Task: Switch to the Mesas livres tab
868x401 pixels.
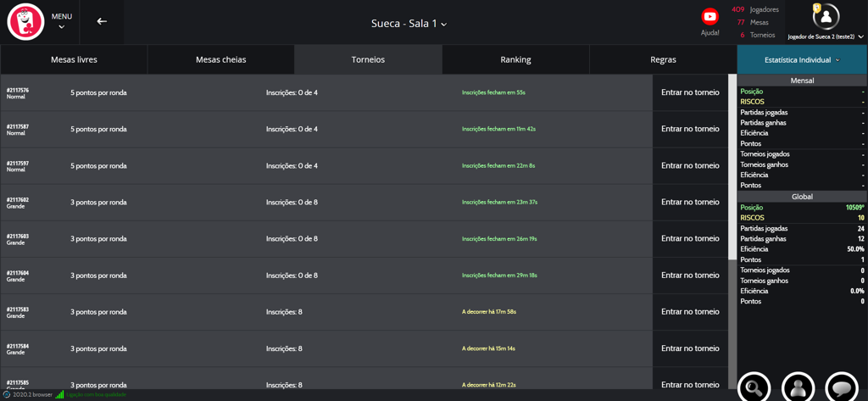Action: (x=74, y=60)
